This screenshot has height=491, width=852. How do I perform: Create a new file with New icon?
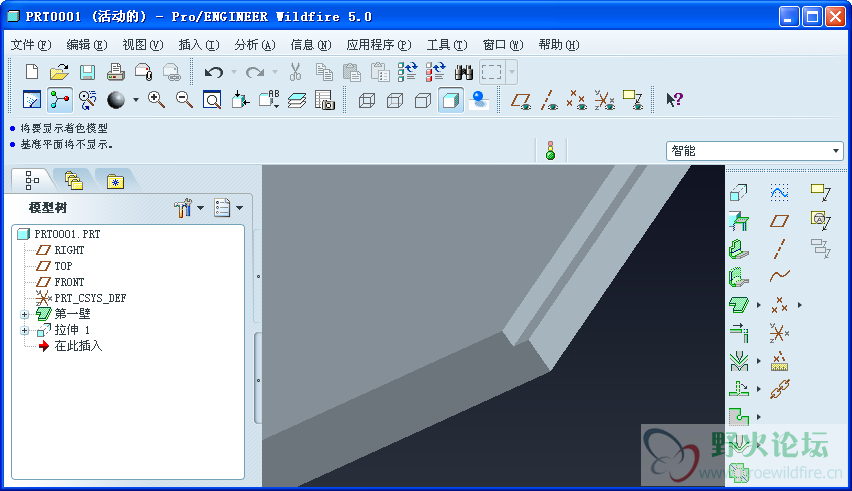pyautogui.click(x=32, y=72)
